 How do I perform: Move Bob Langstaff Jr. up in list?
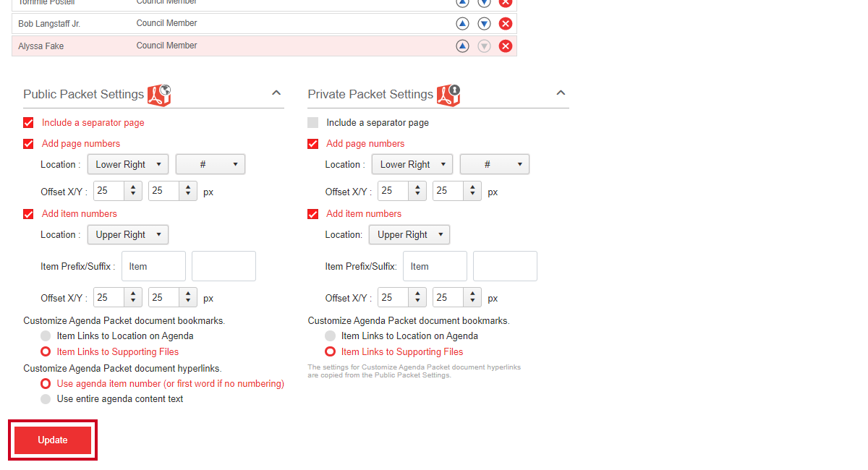tap(462, 24)
